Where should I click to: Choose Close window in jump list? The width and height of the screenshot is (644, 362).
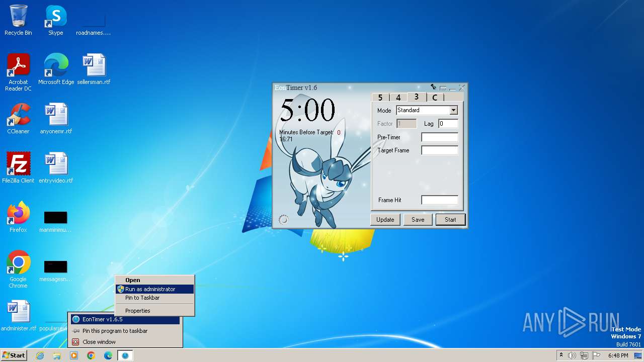[125, 342]
